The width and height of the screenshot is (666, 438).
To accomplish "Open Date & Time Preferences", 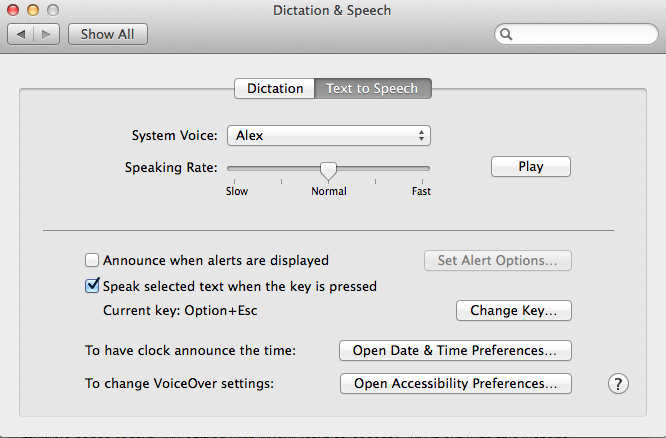I will tap(455, 350).
